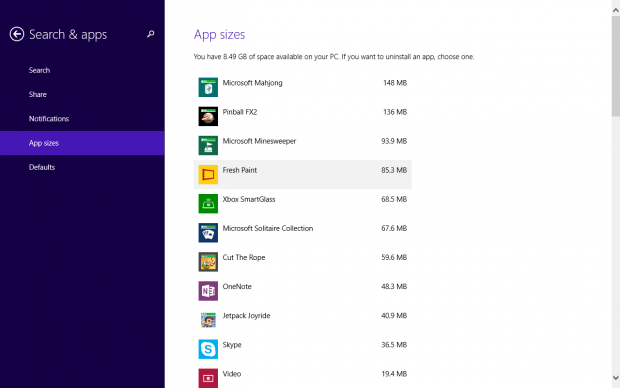The image size is (620, 388).
Task: Select the Skype name
Action: (x=232, y=345)
